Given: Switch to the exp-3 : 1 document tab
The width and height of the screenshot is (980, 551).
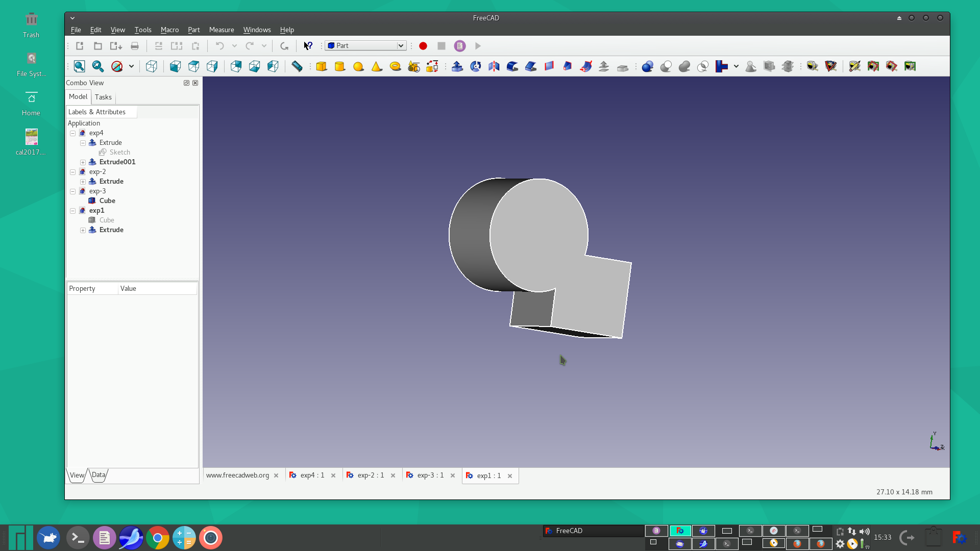Looking at the screenshot, I should 430,475.
